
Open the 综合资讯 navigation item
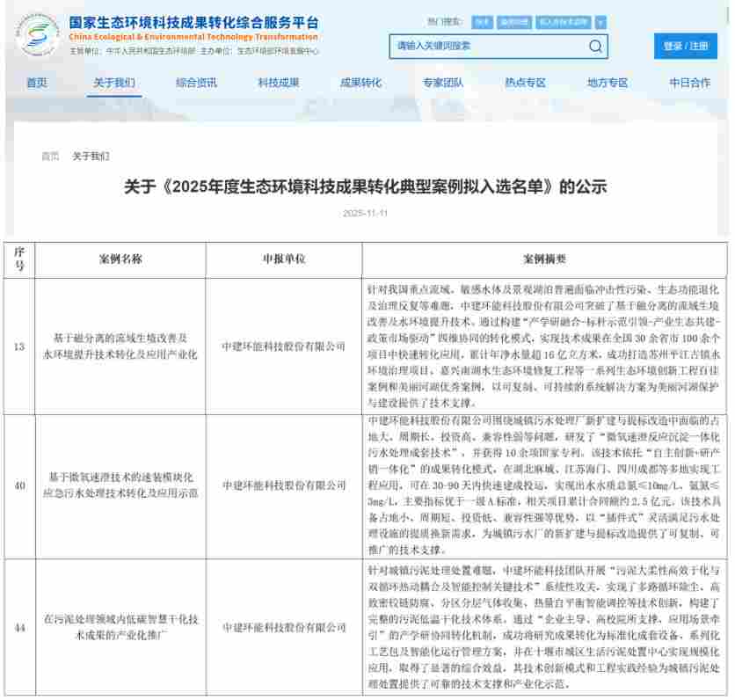coord(196,83)
